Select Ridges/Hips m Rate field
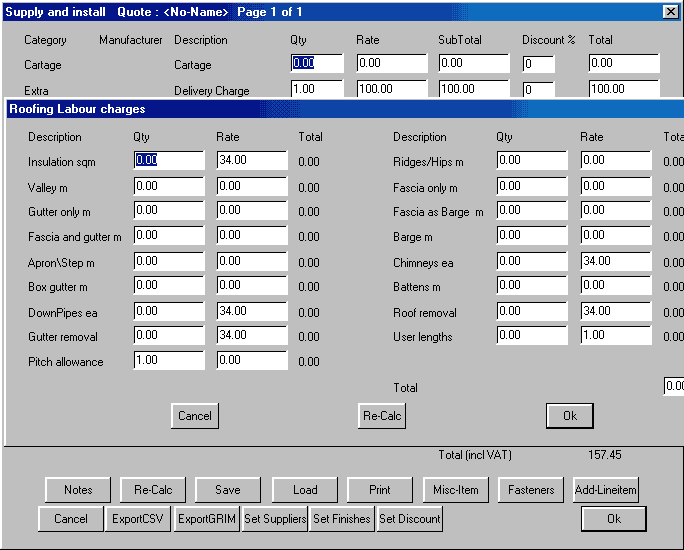Screen dimensions: 684x550 (616, 160)
